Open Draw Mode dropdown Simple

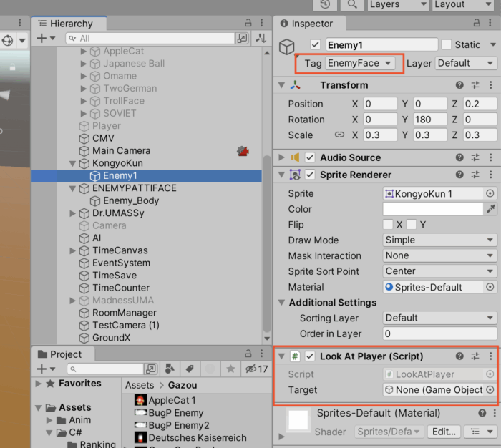(439, 240)
